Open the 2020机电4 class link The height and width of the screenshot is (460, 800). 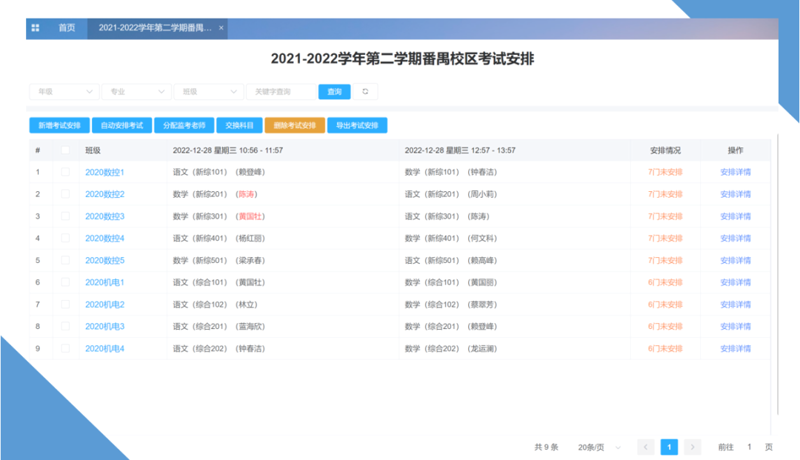tap(105, 349)
